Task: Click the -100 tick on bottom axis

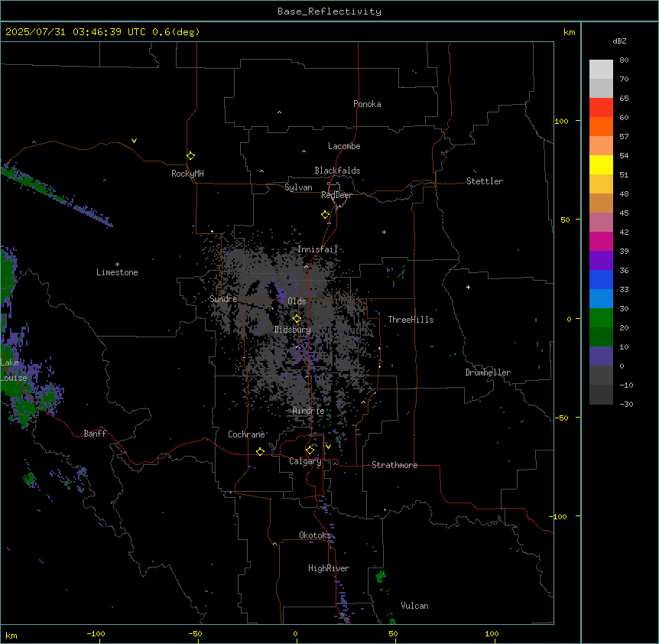Action: click(x=96, y=633)
